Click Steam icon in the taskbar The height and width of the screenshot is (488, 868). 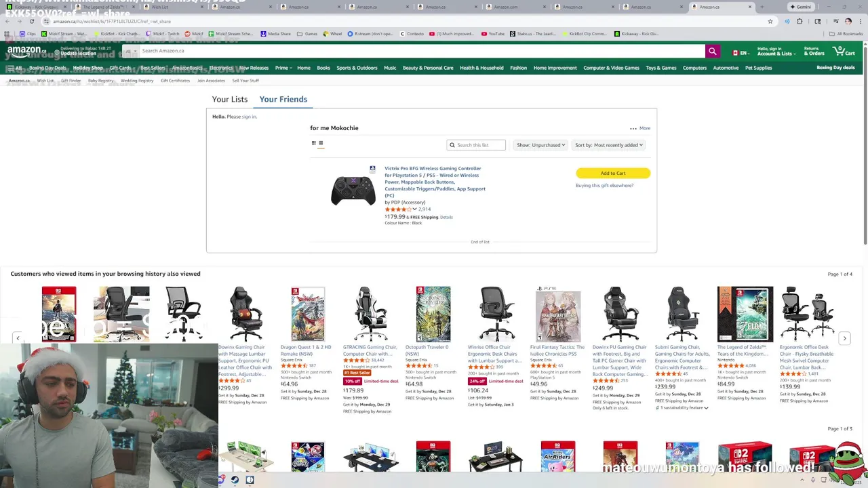[235, 480]
